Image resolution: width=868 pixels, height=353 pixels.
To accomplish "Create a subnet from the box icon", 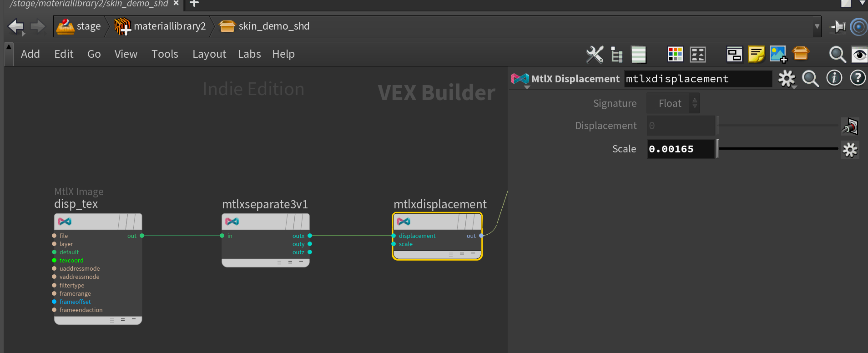I will click(x=801, y=54).
